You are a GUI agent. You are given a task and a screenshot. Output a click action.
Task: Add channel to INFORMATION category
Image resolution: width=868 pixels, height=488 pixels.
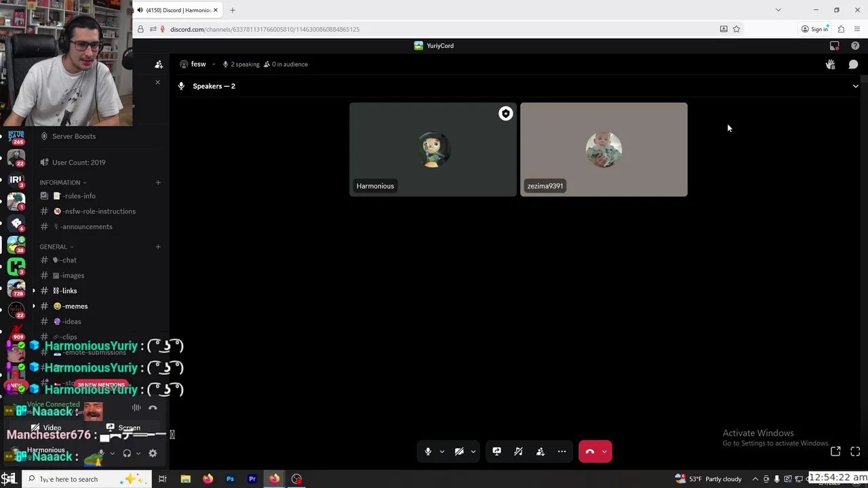tap(158, 182)
